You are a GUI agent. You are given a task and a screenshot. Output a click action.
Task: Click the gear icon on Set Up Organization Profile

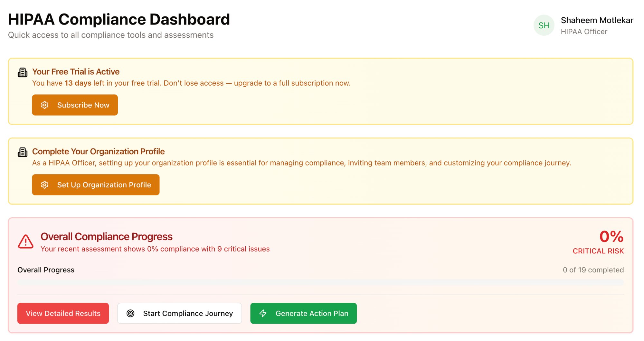pyautogui.click(x=44, y=185)
